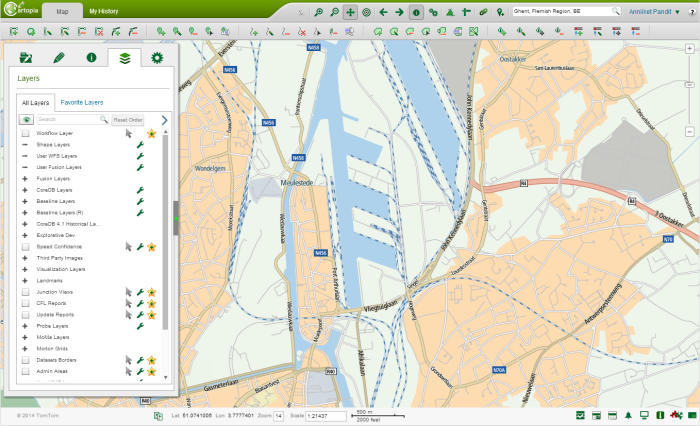The height and width of the screenshot is (426, 700).
Task: Click the wrench icon for Baseline Layers
Action: [x=141, y=201]
